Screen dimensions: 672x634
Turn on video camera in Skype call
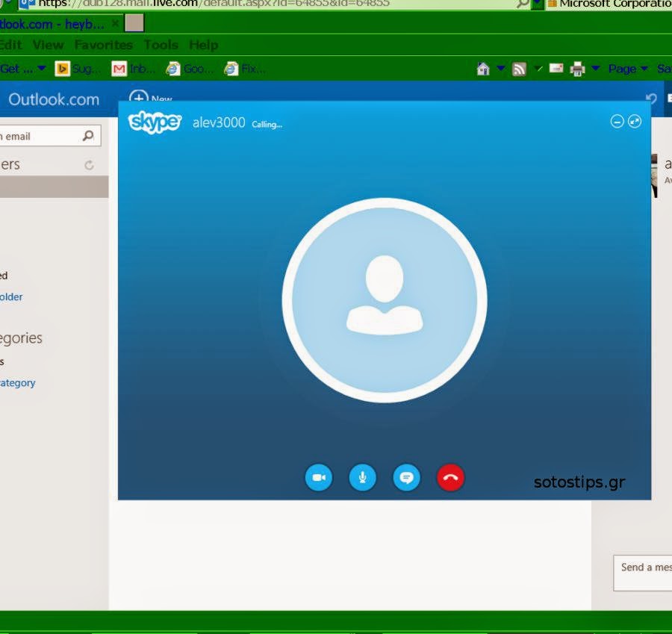coord(318,477)
